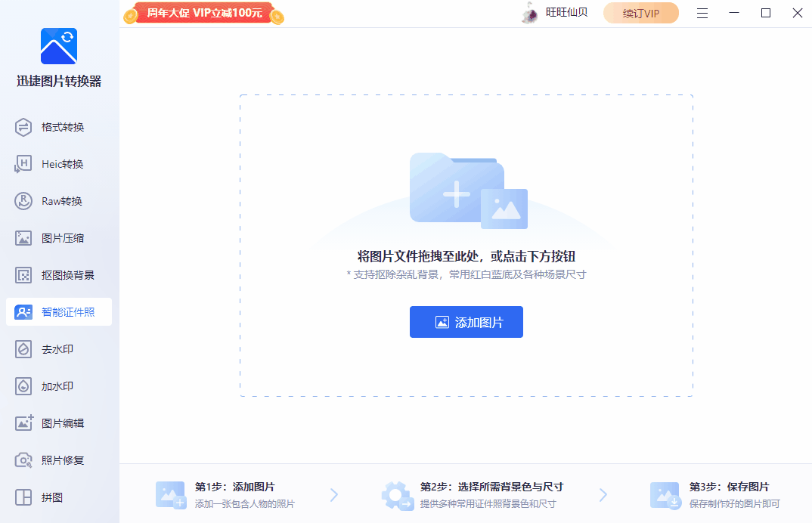This screenshot has height=523, width=812.
Task: Switch to 图片编辑 section
Action: 59,423
